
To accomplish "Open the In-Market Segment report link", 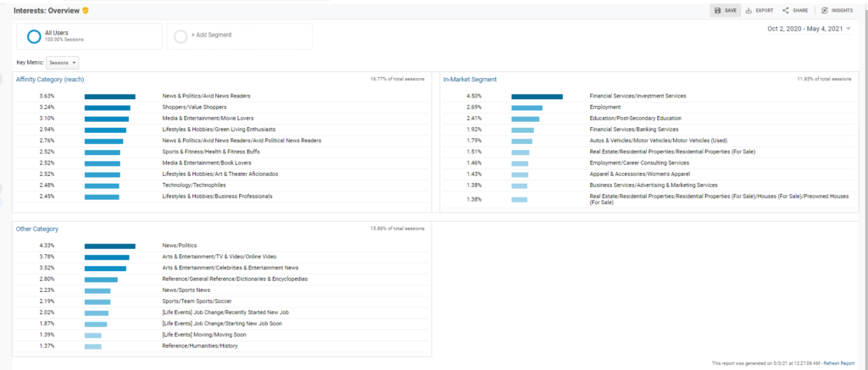I will (470, 80).
